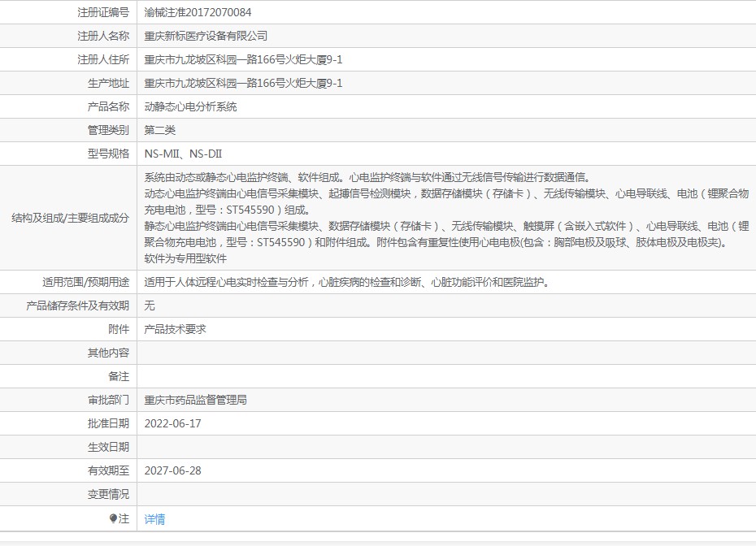Image resolution: width=756 pixels, height=546 pixels.
Task: Click the 备注 row label
Action: click(x=119, y=377)
